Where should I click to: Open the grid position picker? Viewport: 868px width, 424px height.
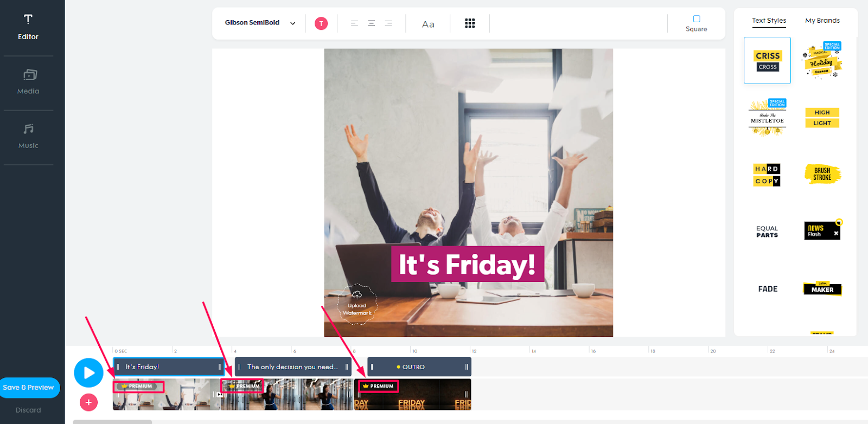point(470,23)
